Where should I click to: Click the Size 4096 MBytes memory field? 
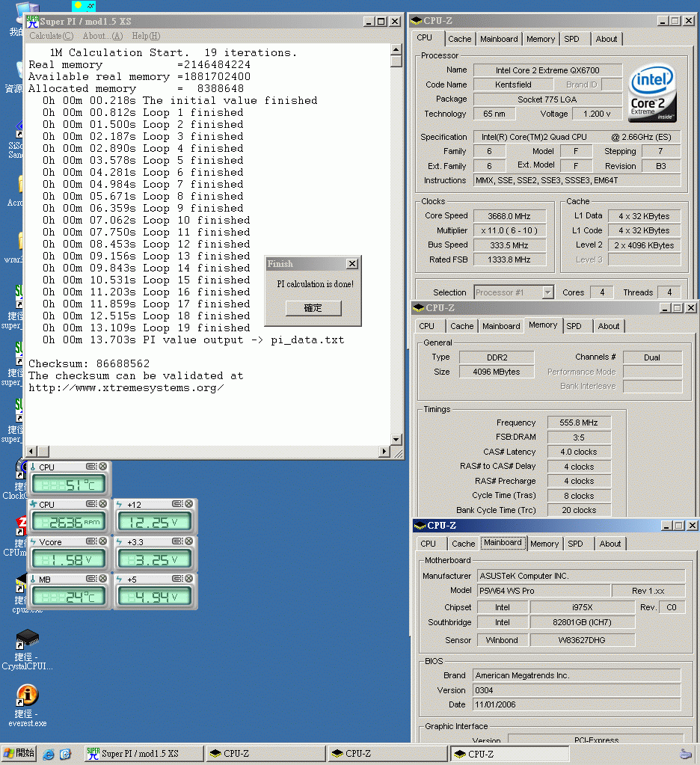[x=497, y=372]
